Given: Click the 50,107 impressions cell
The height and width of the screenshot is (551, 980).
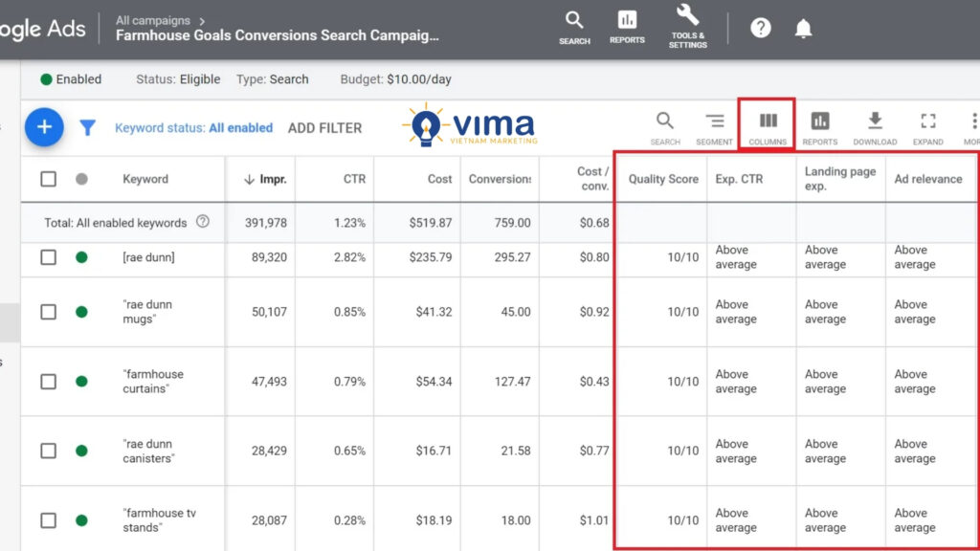Looking at the screenshot, I should pyautogui.click(x=269, y=312).
